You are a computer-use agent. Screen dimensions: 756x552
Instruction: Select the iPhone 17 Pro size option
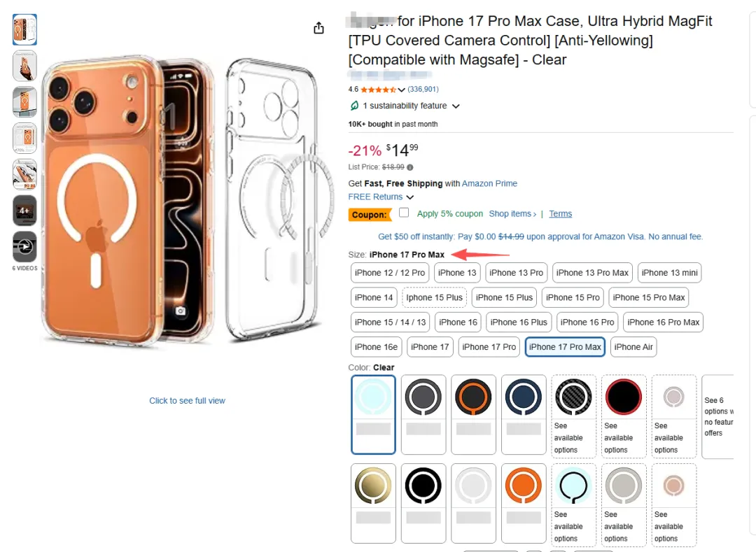489,347
